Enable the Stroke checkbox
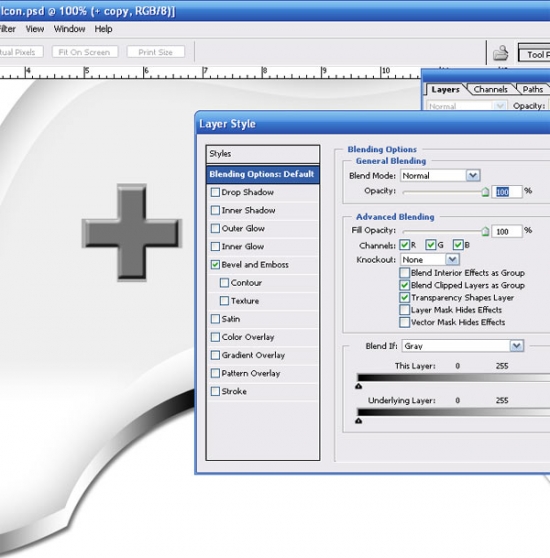 pos(215,391)
